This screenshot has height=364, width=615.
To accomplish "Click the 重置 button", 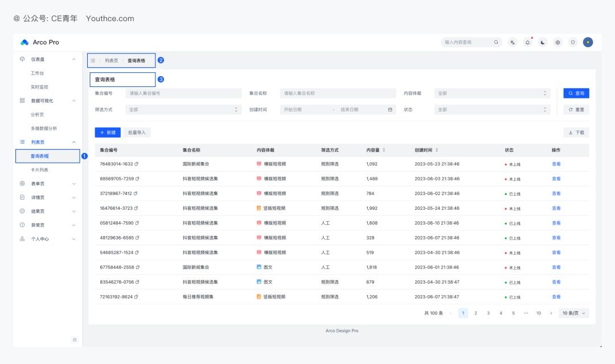I will (x=576, y=110).
